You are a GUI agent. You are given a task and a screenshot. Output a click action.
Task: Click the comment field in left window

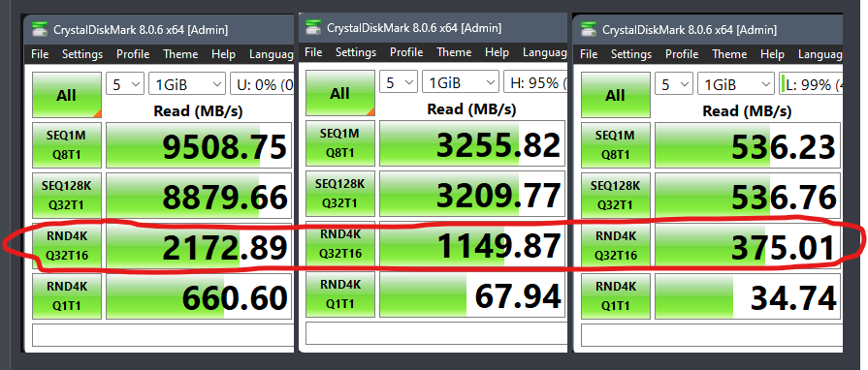tap(162, 335)
